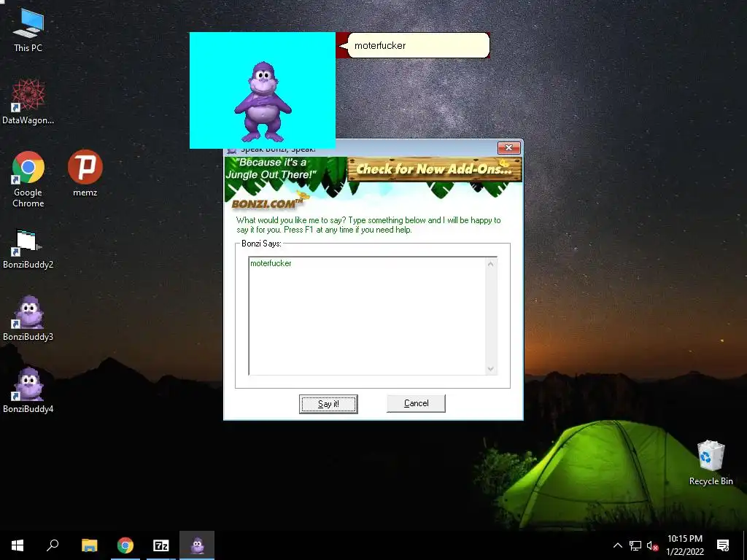This screenshot has width=747, height=560.
Task: Click the Say it! button
Action: 328,404
